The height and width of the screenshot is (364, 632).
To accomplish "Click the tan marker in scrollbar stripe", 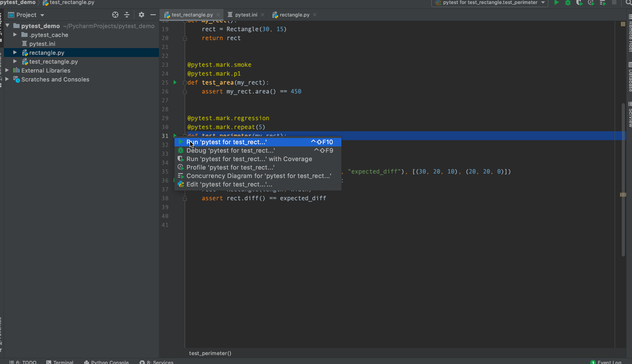I will [x=623, y=194].
